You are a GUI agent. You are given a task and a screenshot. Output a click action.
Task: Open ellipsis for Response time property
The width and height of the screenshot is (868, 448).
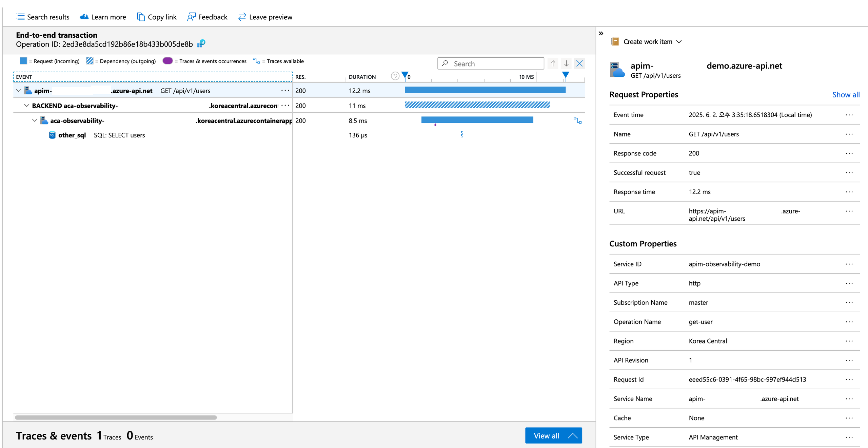849,192
